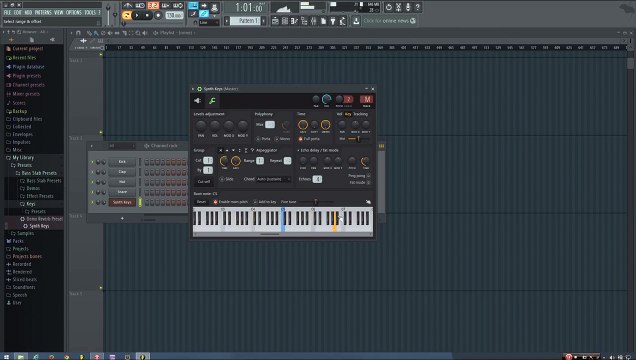Open the TOOLS menu
This screenshot has height=360, width=636.
coord(90,13)
